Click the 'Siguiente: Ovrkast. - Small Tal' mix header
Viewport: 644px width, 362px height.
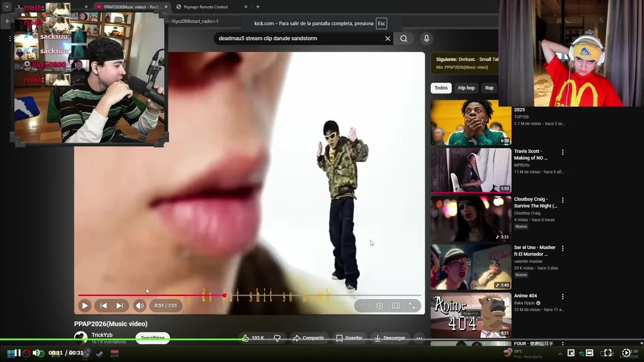tap(467, 59)
